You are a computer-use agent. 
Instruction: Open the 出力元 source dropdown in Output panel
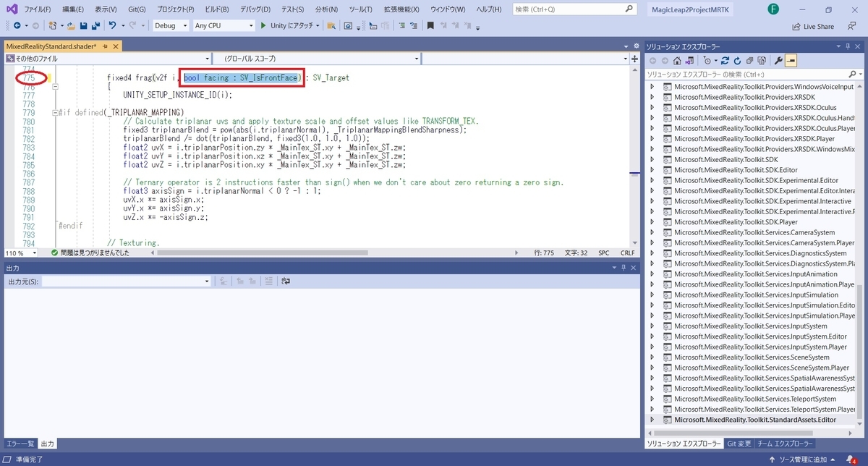[x=126, y=281]
